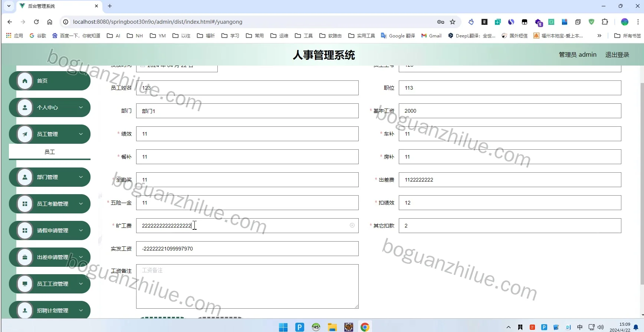Click the 工资备注 textarea
Image resolution: width=644 pixels, height=332 pixels.
(247, 286)
